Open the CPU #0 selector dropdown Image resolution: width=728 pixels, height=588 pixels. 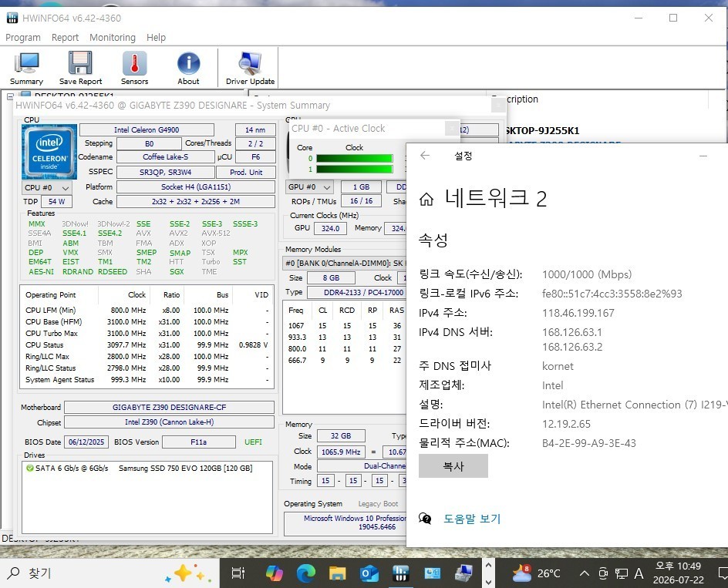[x=46, y=187]
